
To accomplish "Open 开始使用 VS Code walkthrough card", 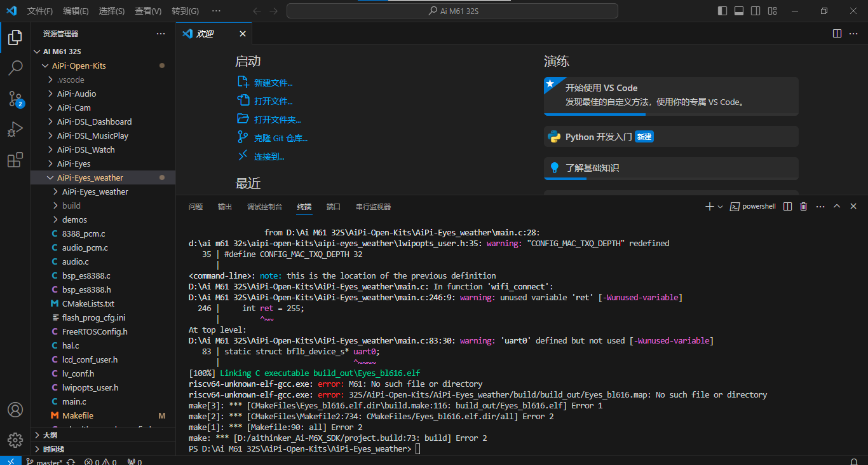I will tap(671, 96).
